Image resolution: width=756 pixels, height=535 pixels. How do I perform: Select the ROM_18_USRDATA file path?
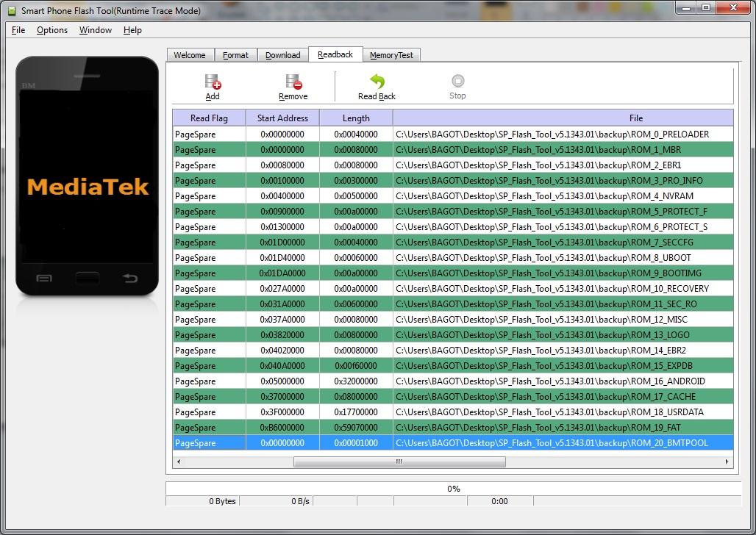click(x=549, y=412)
